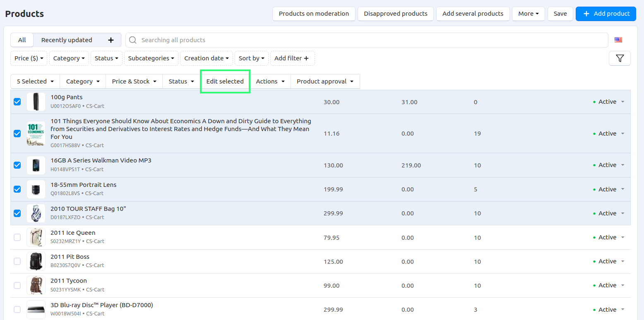
Task: Click the US flag language icon
Action: coord(618,40)
